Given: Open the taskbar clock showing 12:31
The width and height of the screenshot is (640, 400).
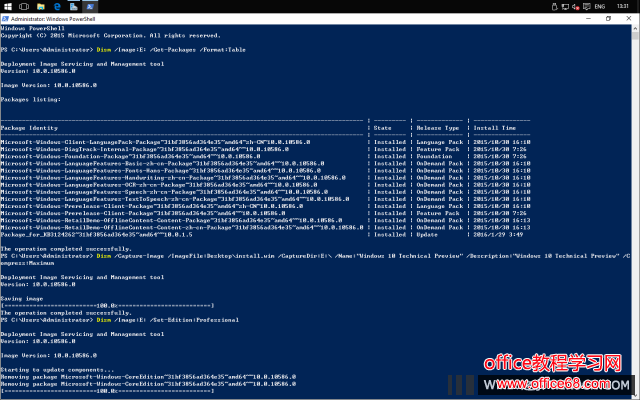Looking at the screenshot, I should coord(623,6).
